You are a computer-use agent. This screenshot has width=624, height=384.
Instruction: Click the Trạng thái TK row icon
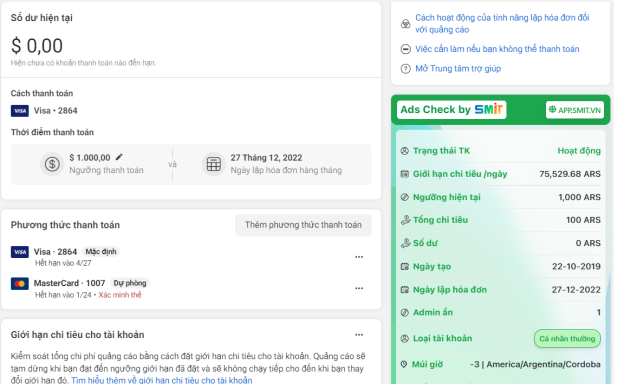click(405, 151)
